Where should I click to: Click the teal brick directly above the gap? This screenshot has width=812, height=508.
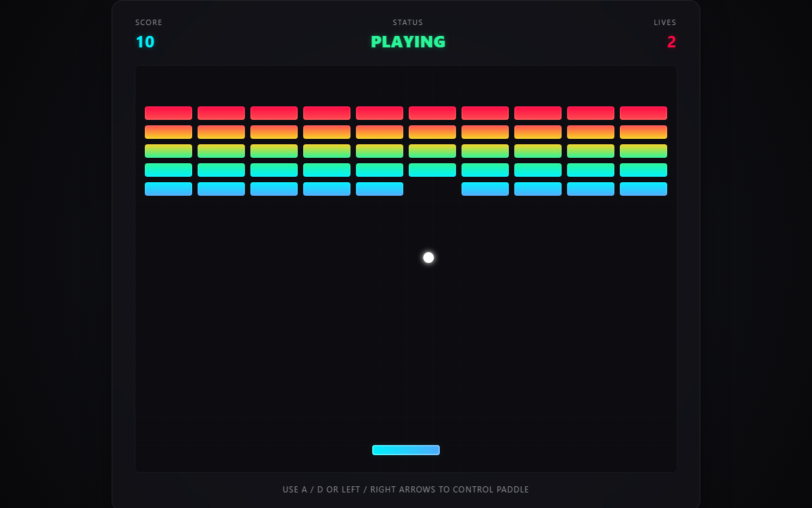[432, 170]
